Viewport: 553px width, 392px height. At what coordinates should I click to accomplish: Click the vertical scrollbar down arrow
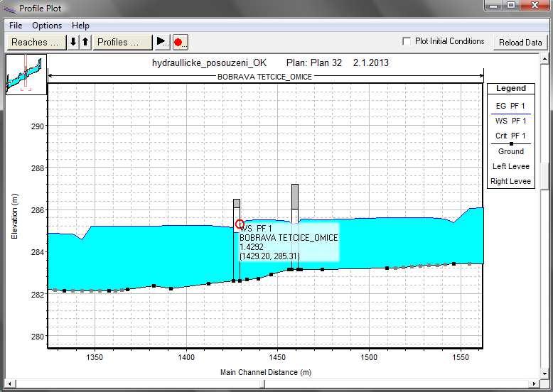tap(544, 374)
